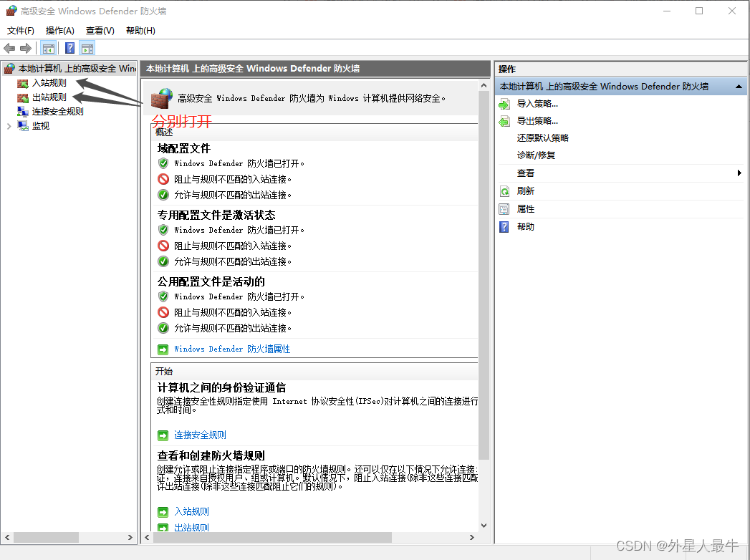
Task: Click 诊断/修复 action
Action: coord(537,155)
